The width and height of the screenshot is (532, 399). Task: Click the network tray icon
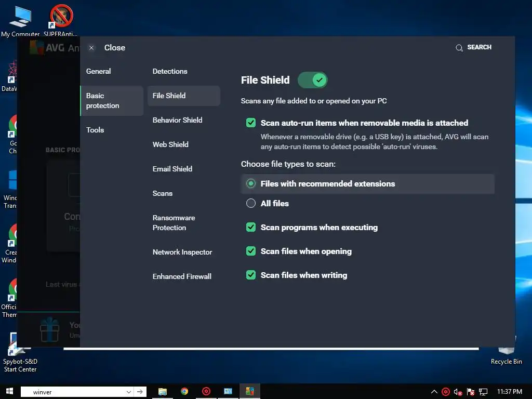483,392
